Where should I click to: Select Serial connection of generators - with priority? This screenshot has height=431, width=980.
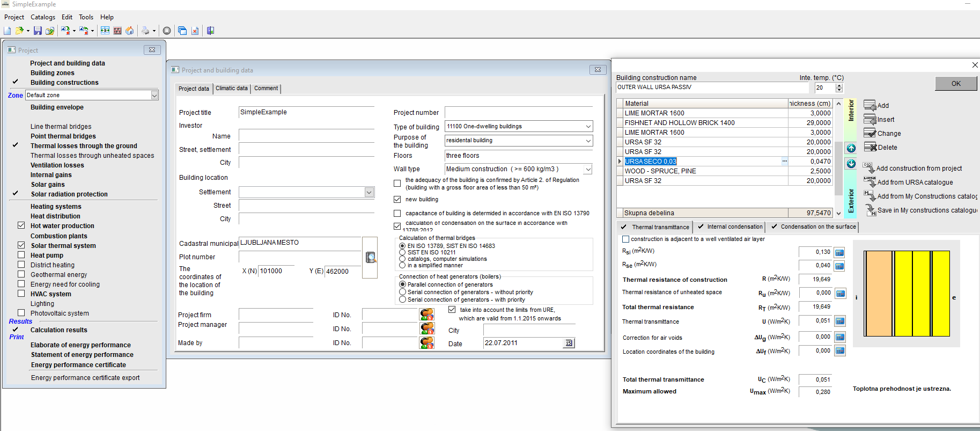[402, 299]
